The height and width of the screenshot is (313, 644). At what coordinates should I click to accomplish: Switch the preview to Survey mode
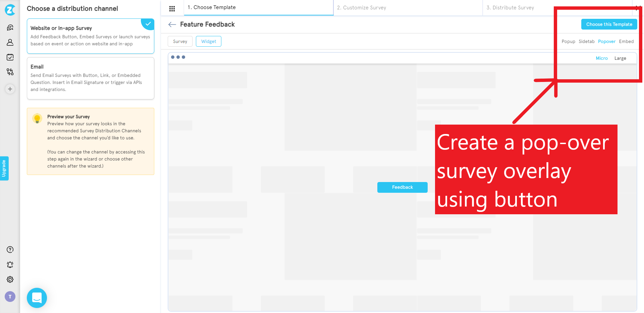[180, 41]
